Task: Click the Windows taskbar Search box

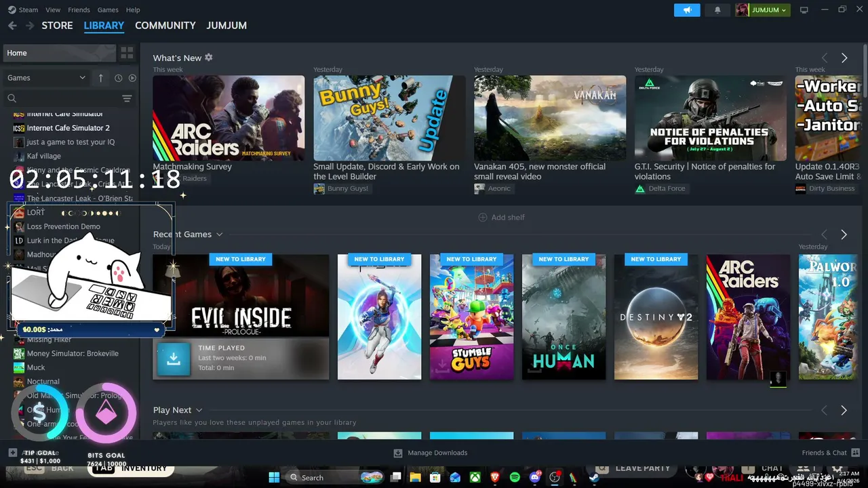Action: point(334,478)
